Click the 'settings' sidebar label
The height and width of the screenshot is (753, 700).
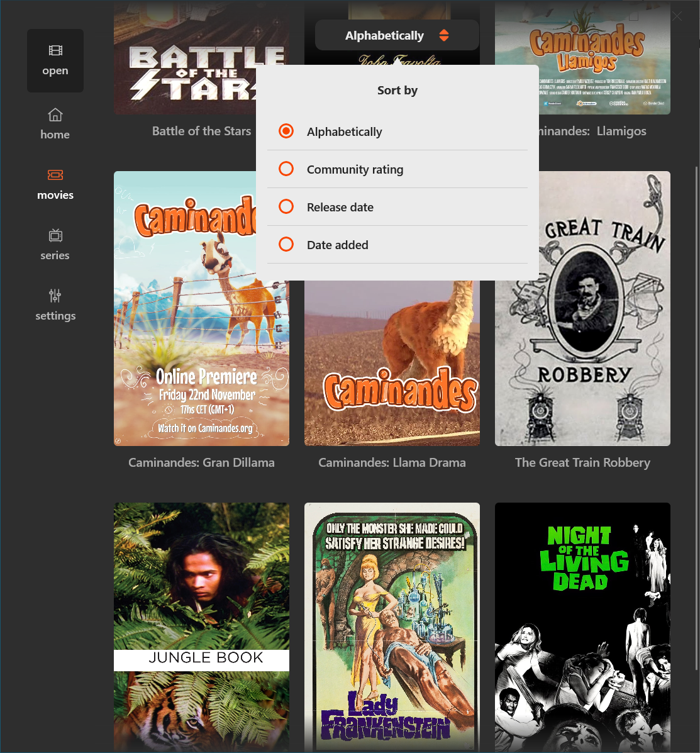click(55, 316)
